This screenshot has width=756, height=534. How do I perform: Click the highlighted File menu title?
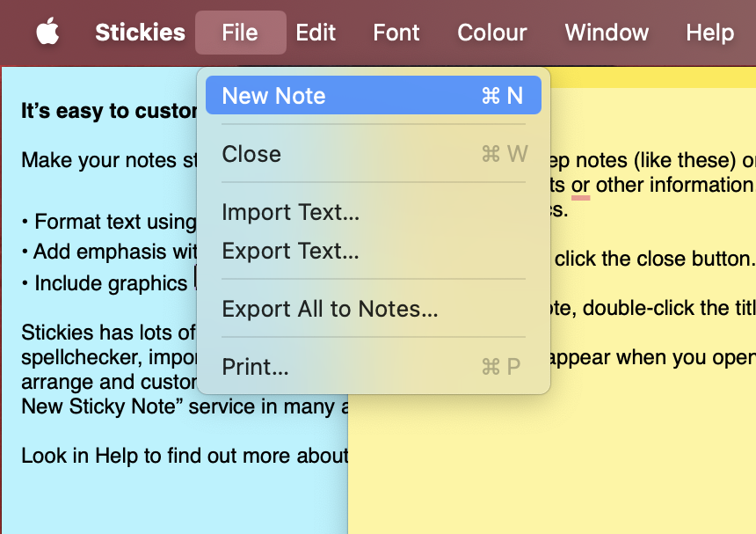tap(240, 33)
